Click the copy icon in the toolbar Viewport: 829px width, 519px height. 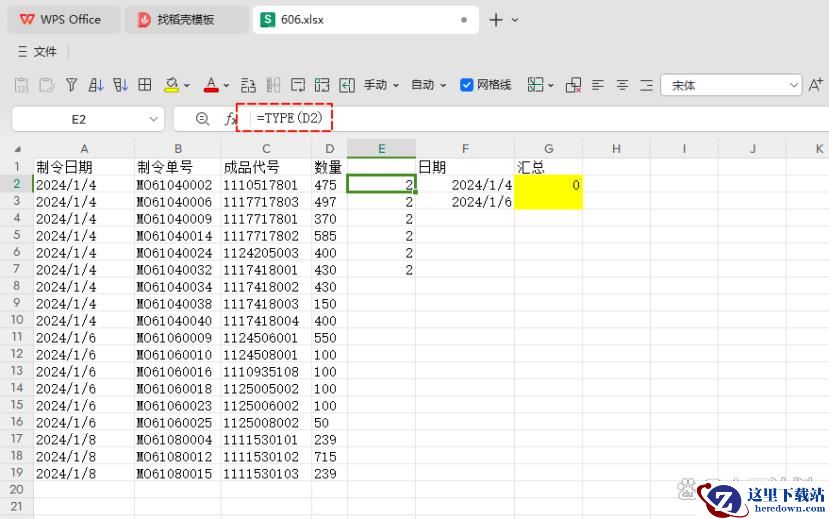pos(22,85)
